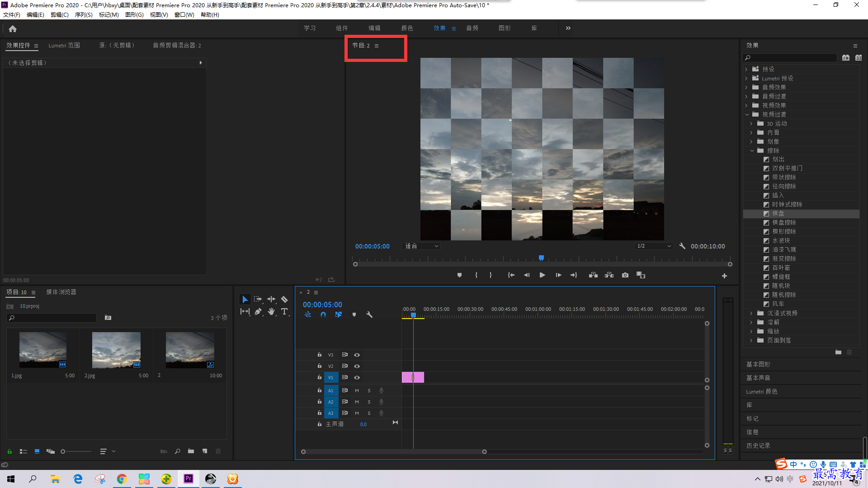Toggle V3 track output eye
The width and height of the screenshot is (868, 488).
point(357,355)
